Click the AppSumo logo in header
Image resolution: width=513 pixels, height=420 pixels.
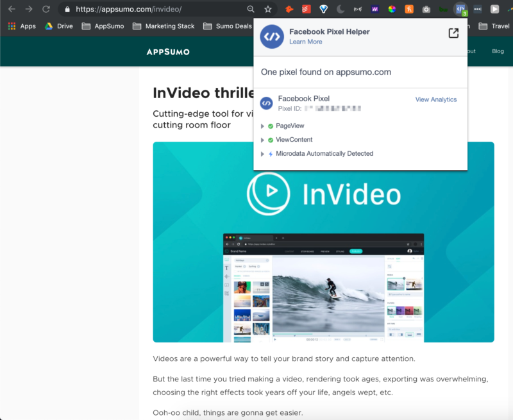point(168,52)
